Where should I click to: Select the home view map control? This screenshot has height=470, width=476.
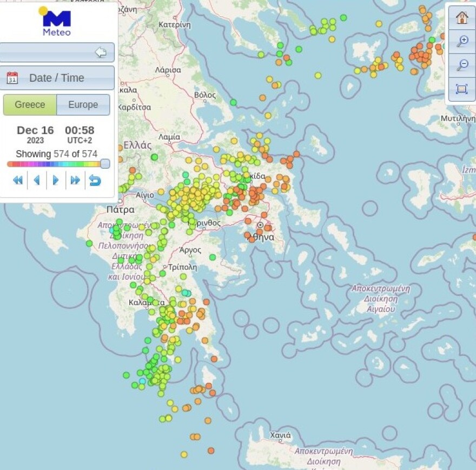coord(462,18)
